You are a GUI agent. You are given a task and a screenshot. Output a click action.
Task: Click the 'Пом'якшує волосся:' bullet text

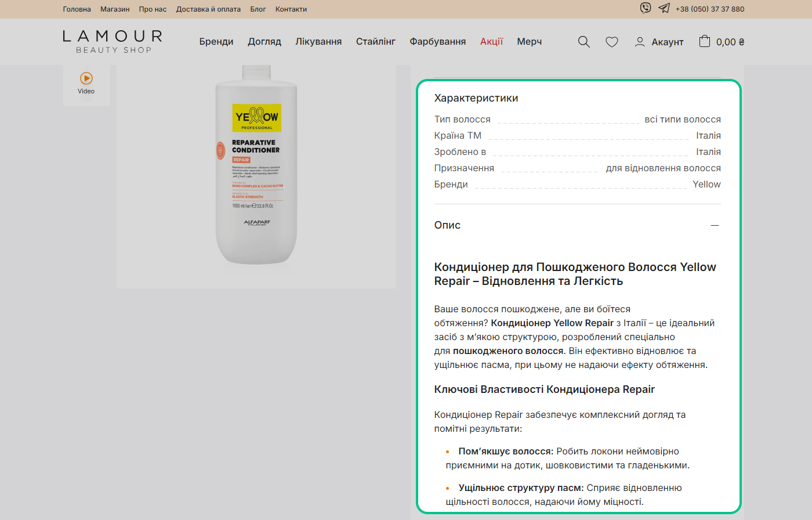coord(506,452)
